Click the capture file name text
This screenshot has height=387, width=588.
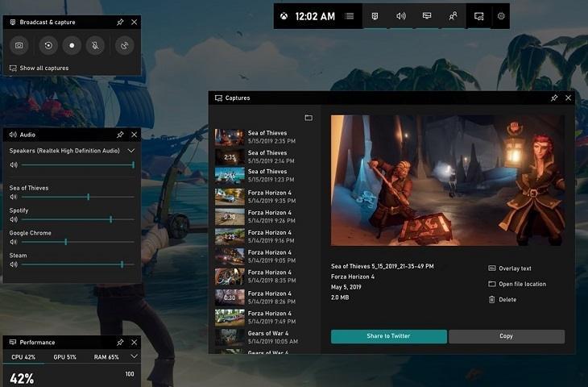coord(382,266)
